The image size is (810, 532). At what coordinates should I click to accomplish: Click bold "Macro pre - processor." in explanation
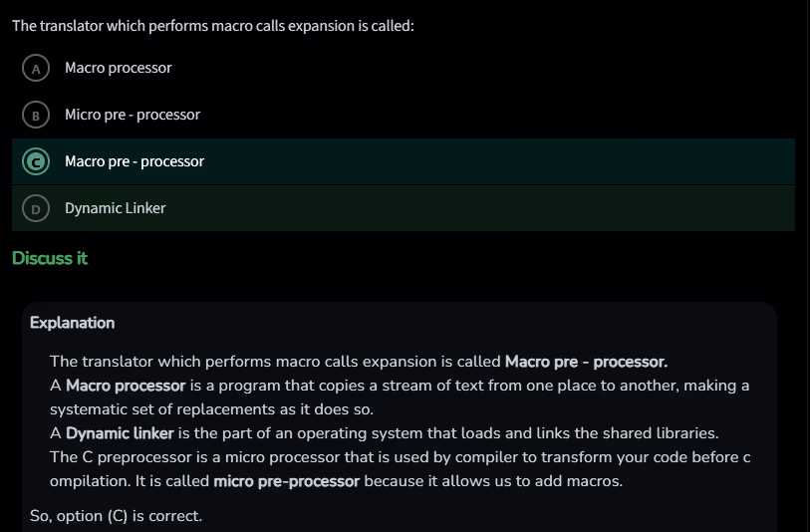(586, 362)
